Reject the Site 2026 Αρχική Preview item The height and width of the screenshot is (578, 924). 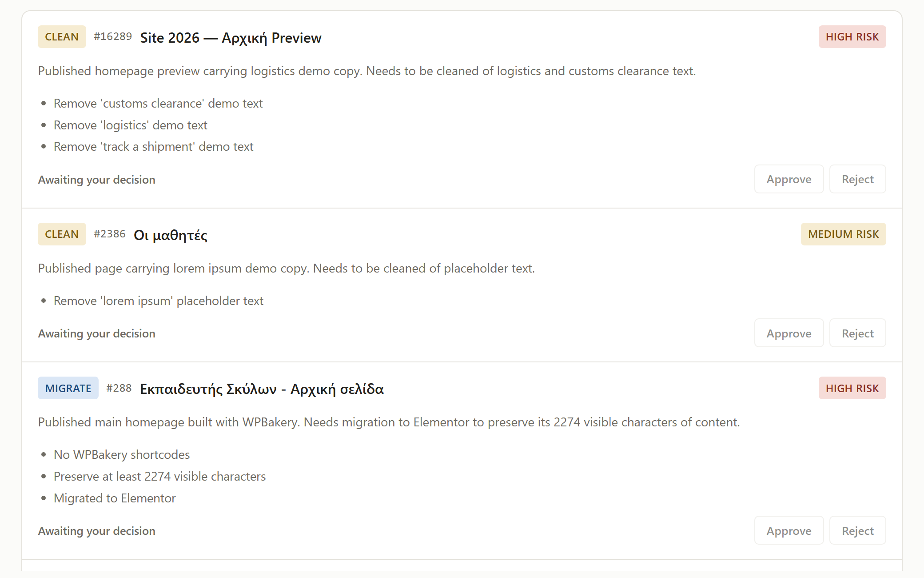click(857, 179)
